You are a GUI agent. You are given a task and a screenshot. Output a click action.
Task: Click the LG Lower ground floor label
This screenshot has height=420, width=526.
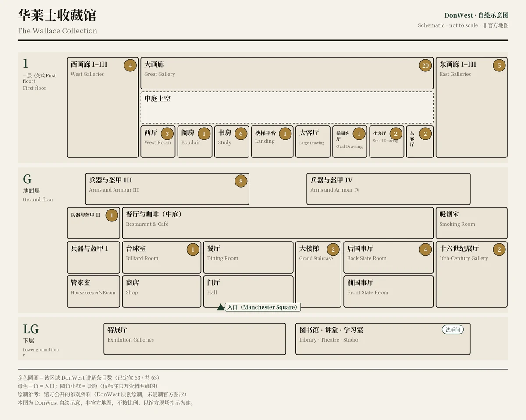tap(41, 340)
